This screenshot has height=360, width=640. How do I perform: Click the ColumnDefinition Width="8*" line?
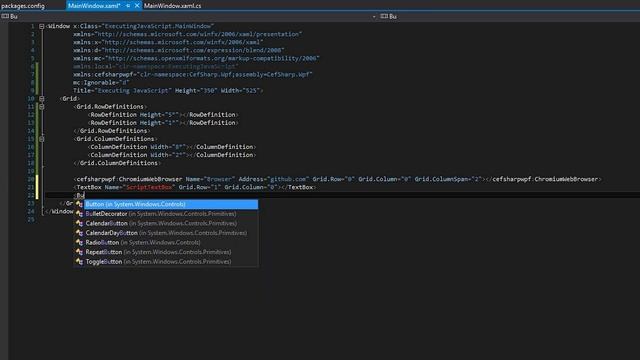[x=172, y=147]
